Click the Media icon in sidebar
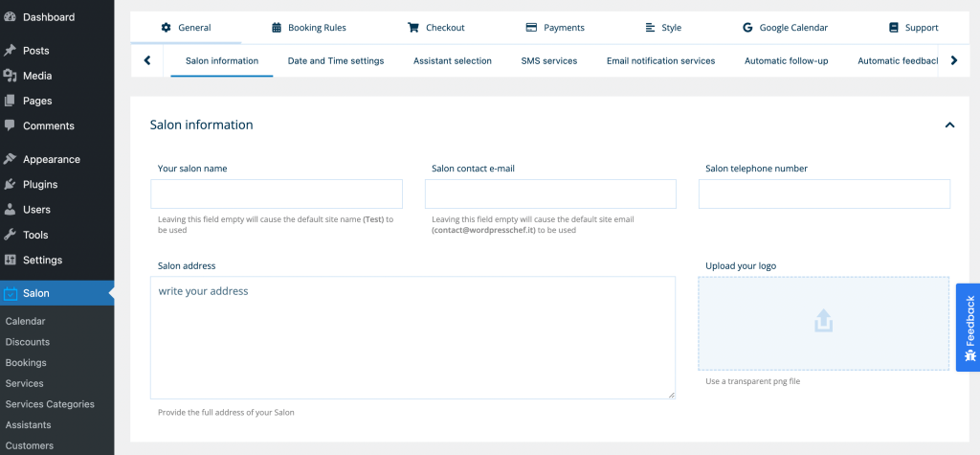 11,76
